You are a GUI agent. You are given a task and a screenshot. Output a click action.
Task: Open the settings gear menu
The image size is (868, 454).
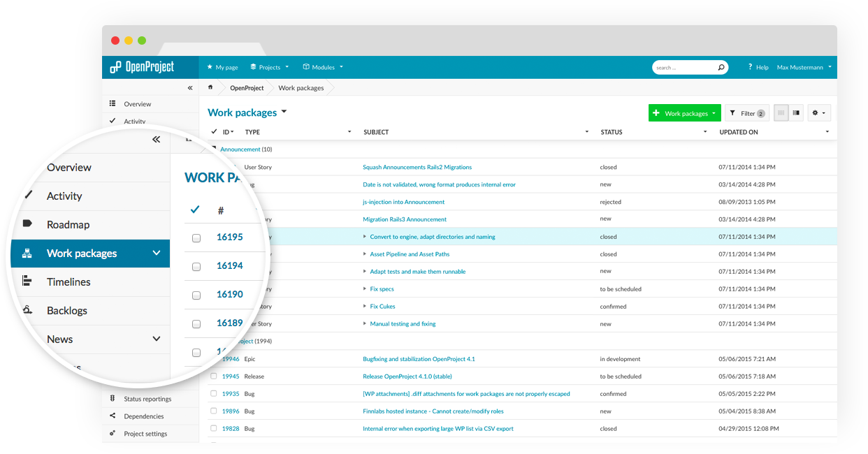pyautogui.click(x=819, y=113)
